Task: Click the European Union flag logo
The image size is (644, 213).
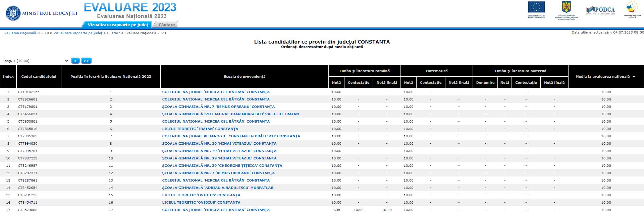Action: click(x=536, y=7)
